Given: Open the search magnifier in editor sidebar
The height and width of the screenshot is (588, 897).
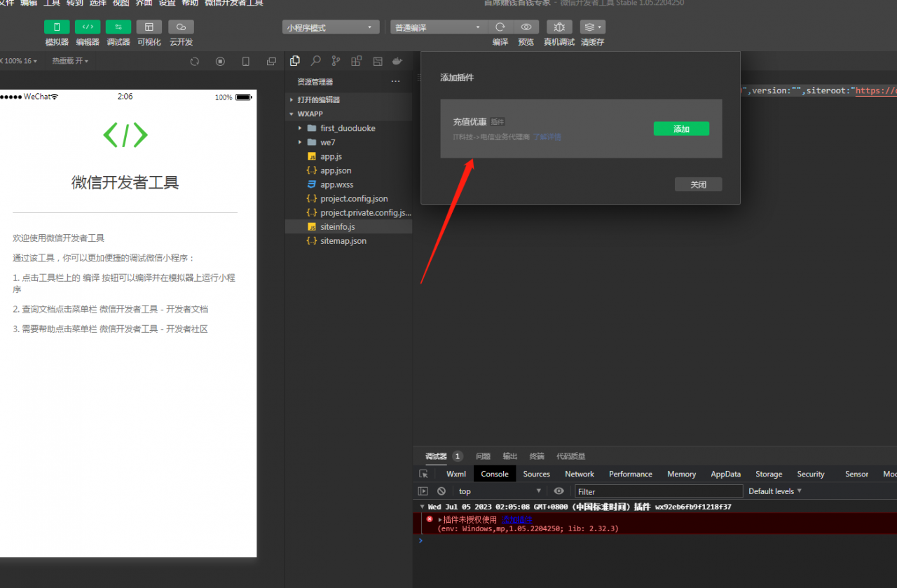Looking at the screenshot, I should click(316, 61).
